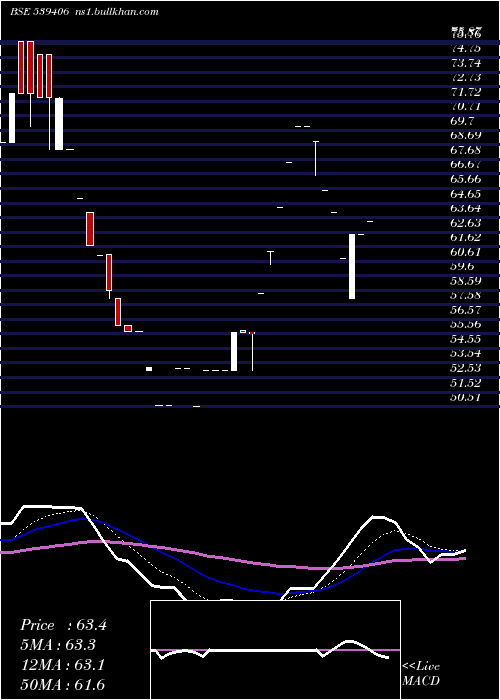Click the tall white candlestick ending near 61.62
Screen dimensions: 500x700
352,267
